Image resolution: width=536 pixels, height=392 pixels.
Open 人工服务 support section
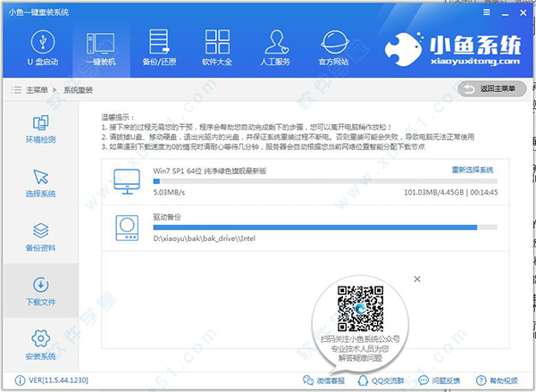click(x=275, y=48)
